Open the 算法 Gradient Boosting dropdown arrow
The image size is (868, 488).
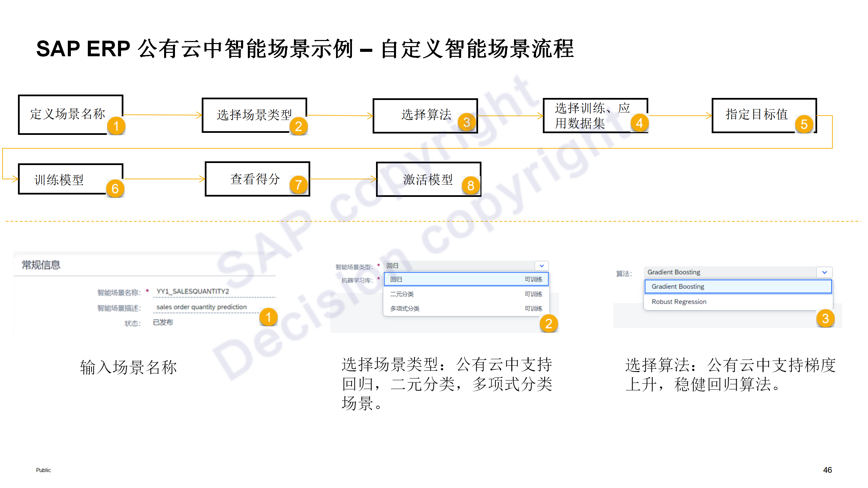824,272
